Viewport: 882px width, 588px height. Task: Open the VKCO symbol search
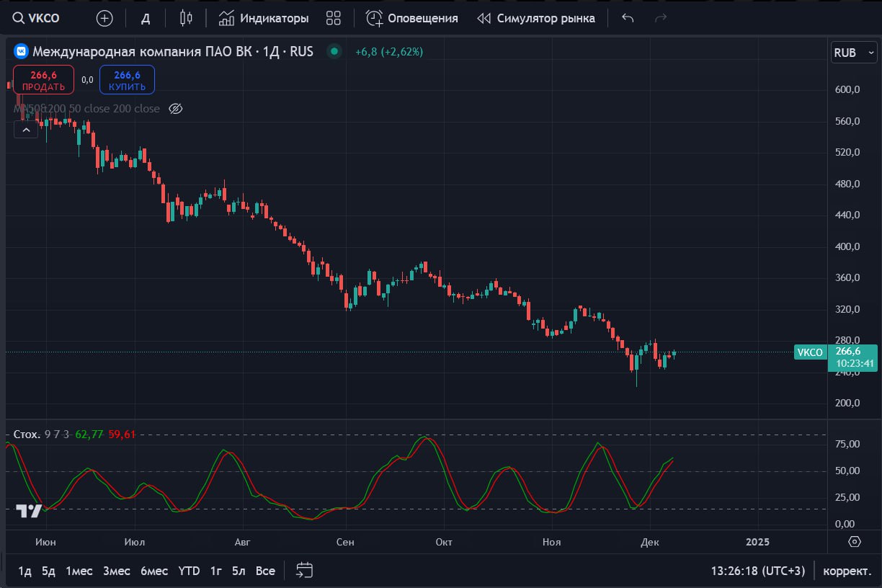[37, 18]
